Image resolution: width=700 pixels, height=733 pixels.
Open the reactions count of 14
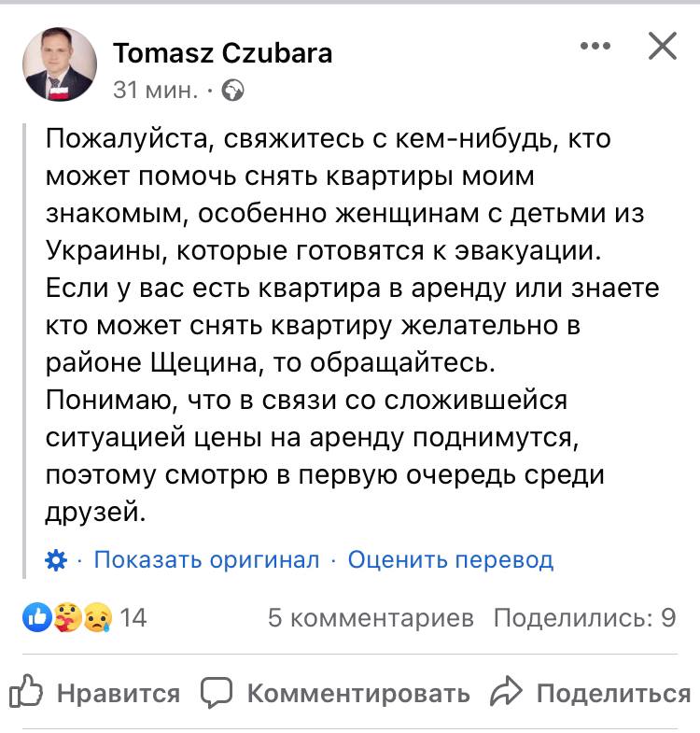[133, 617]
